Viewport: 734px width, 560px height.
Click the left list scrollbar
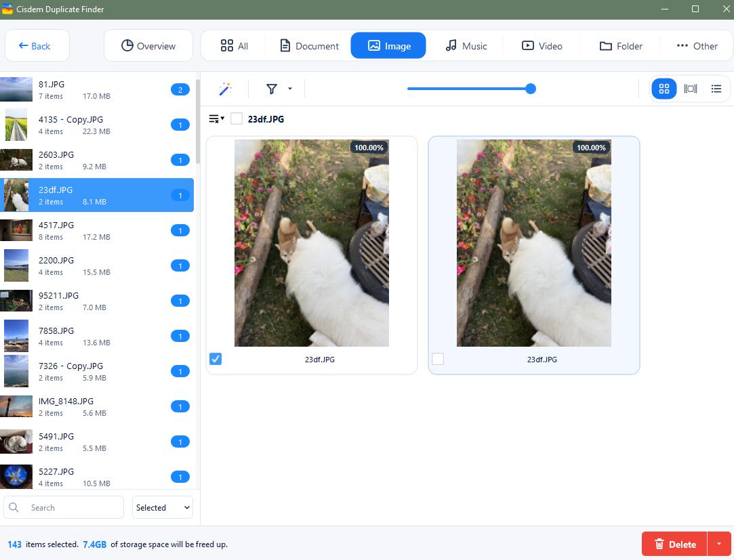pos(197,122)
